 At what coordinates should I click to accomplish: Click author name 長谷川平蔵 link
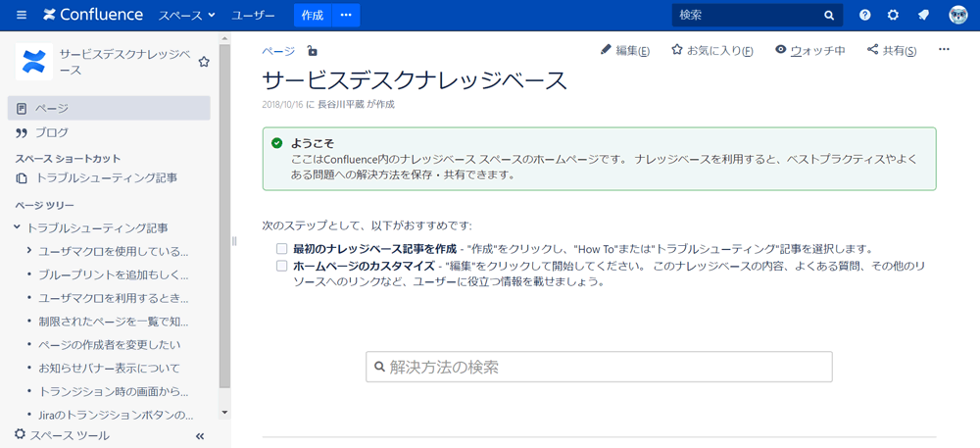coord(341,104)
